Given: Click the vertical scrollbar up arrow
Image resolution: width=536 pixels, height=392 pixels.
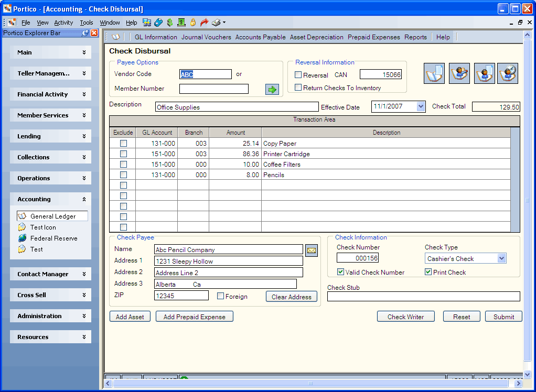Looking at the screenshot, I should tap(527, 35).
